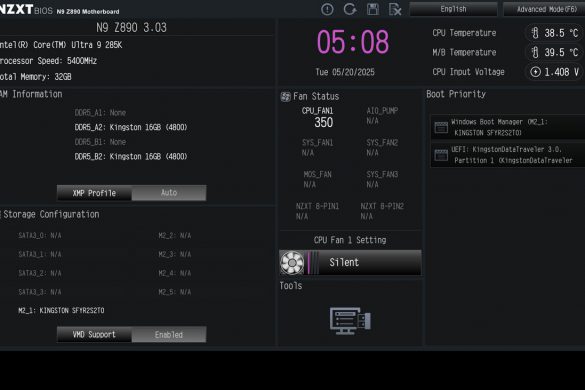Open the English language selector
Viewport: 585px width, 390px height.
coord(453,9)
